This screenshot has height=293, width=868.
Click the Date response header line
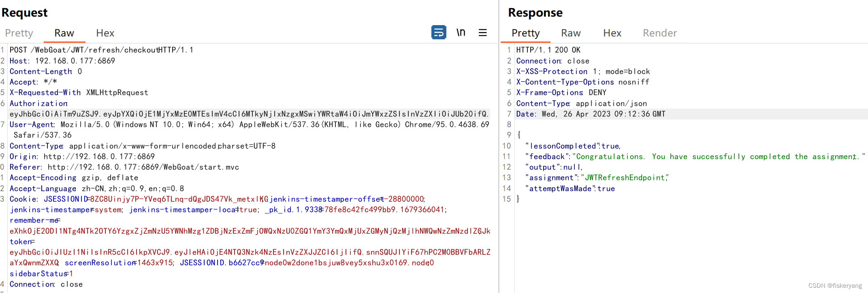coord(591,114)
